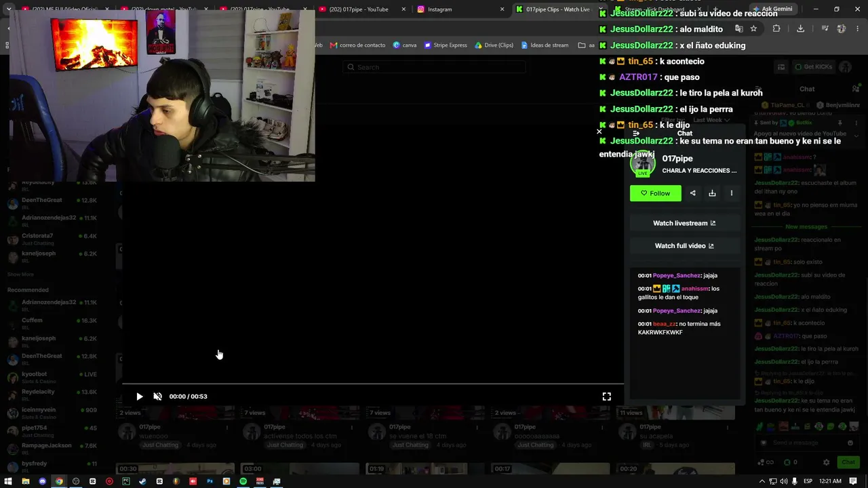Open the Watch full video link
868x488 pixels.
pyautogui.click(x=684, y=246)
